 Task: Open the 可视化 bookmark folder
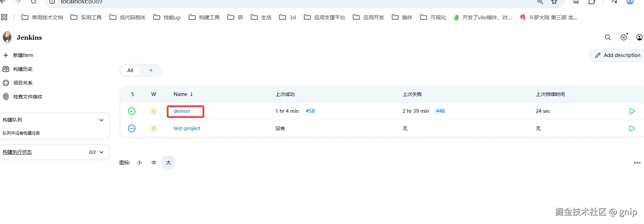pos(433,17)
